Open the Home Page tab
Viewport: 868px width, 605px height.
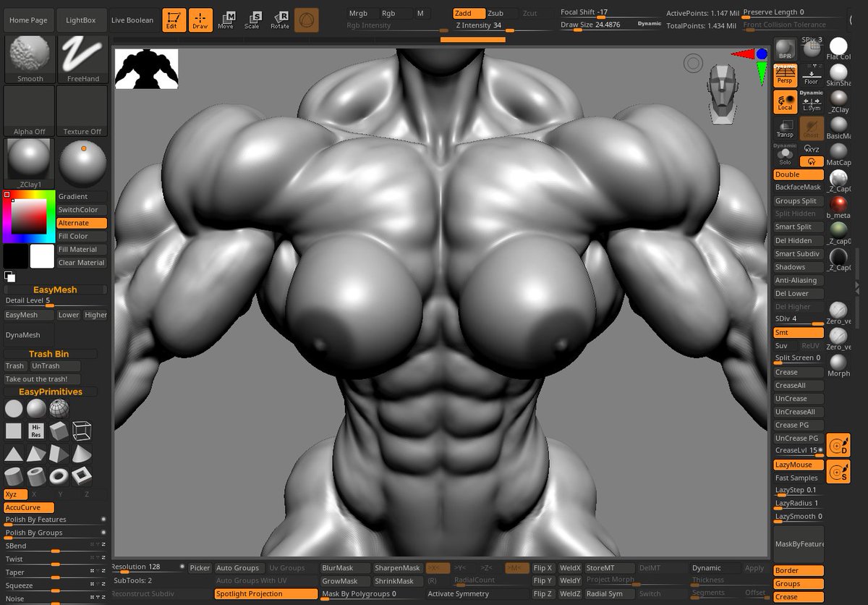tap(28, 20)
